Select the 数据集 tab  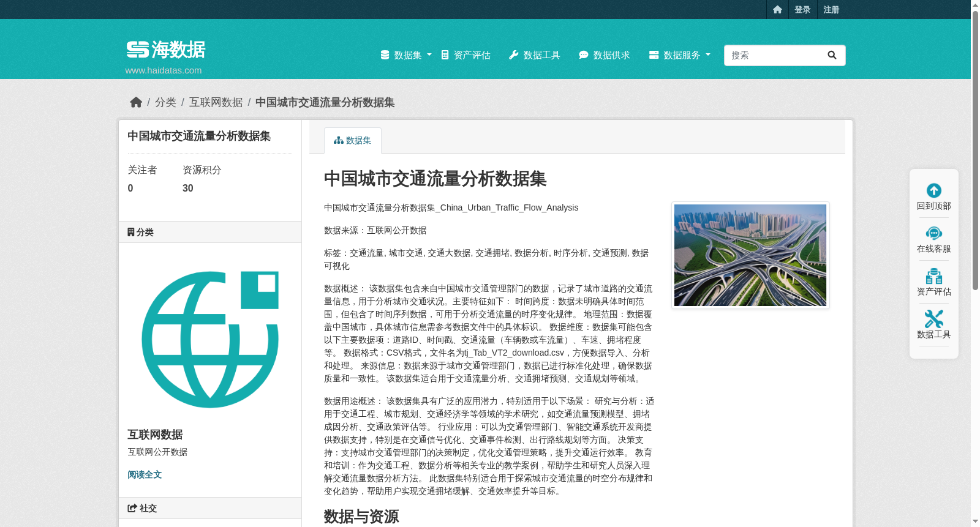pos(353,140)
